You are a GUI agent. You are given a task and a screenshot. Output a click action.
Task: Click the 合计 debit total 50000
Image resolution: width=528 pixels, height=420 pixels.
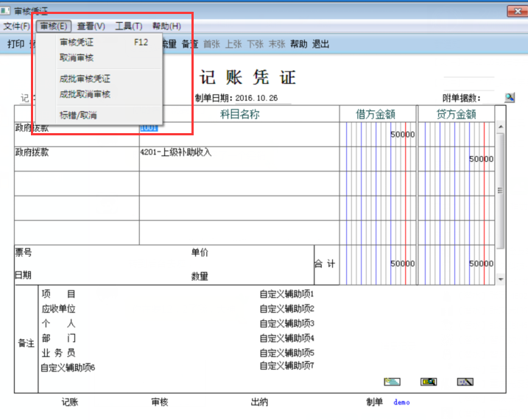pos(402,263)
